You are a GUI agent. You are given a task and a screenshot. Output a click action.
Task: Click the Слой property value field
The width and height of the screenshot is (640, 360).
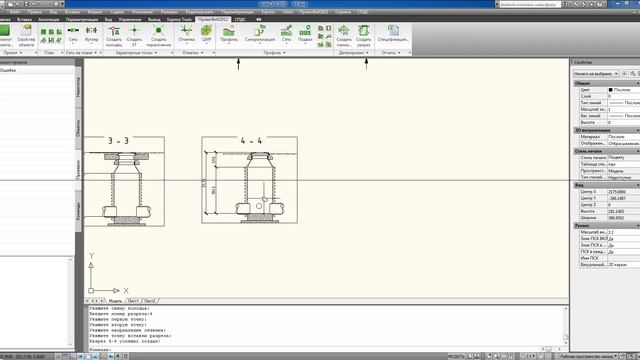tap(624, 96)
